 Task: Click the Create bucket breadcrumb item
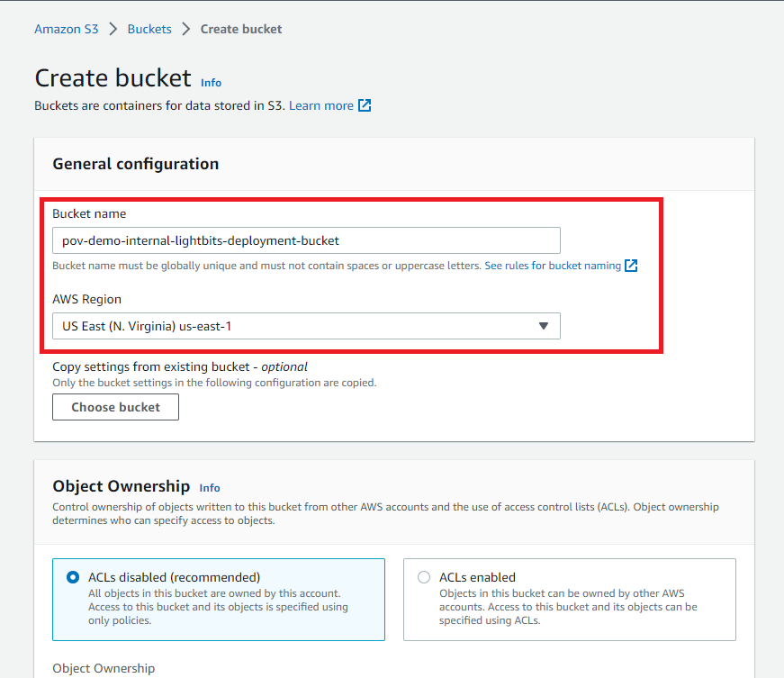(x=241, y=29)
